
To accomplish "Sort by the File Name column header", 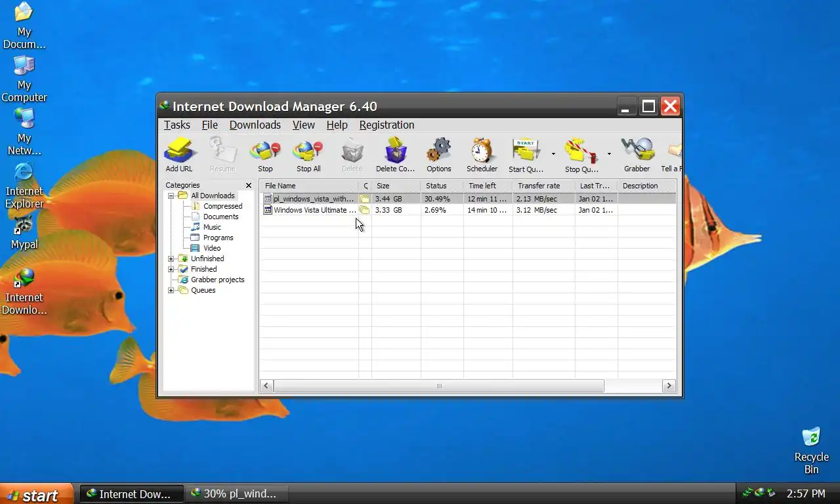I will tap(309, 186).
